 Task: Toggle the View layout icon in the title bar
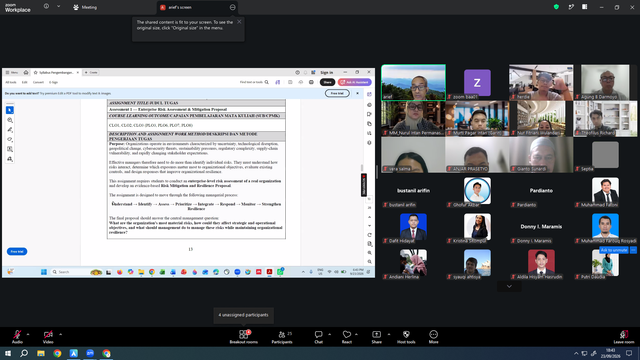point(585,7)
